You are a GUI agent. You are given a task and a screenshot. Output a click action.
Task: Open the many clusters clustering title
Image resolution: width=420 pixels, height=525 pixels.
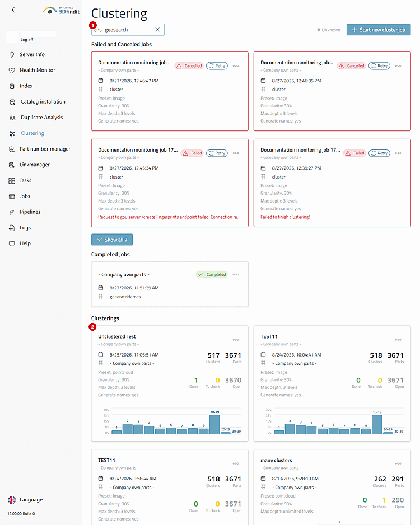point(276,461)
